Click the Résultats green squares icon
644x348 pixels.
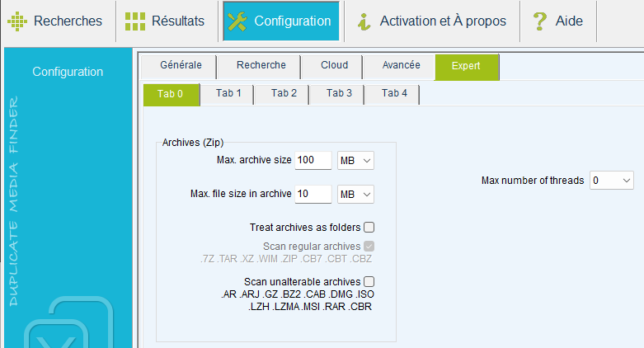click(x=135, y=21)
